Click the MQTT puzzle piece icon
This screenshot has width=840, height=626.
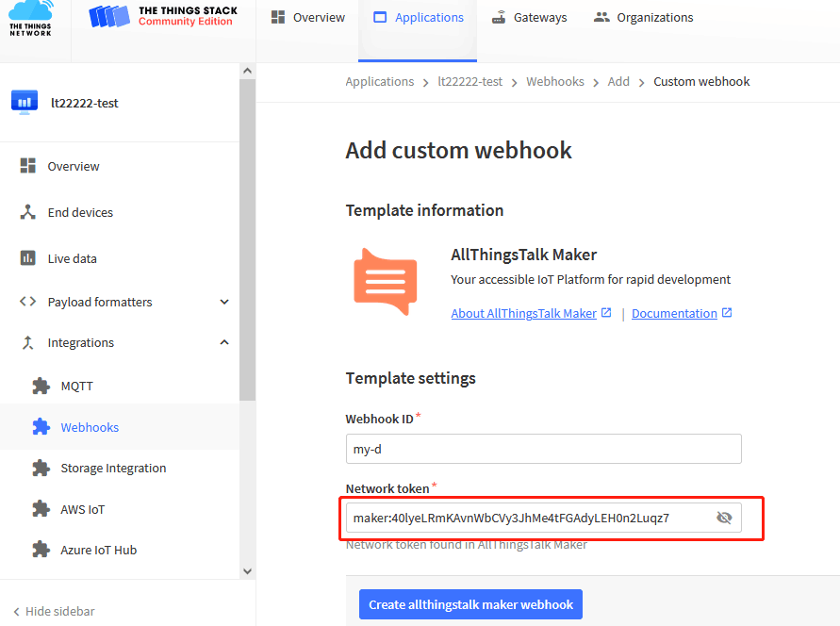point(41,386)
